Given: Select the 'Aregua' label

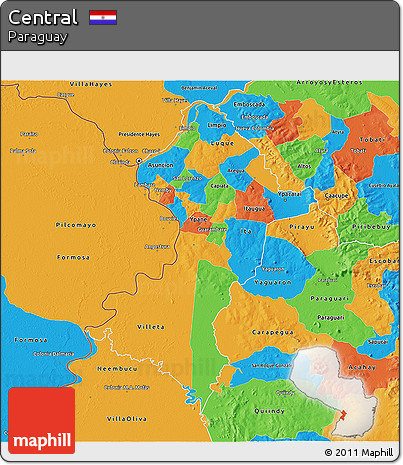Looking at the screenshot, I should 236,171.
